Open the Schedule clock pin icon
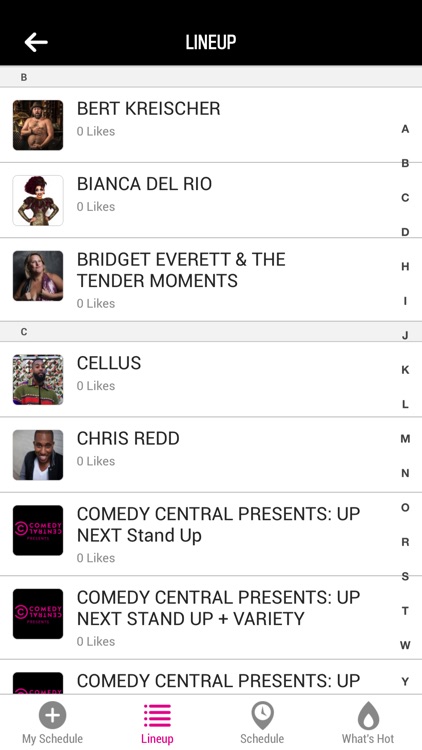Viewport: 422px width, 750px height. [262, 716]
